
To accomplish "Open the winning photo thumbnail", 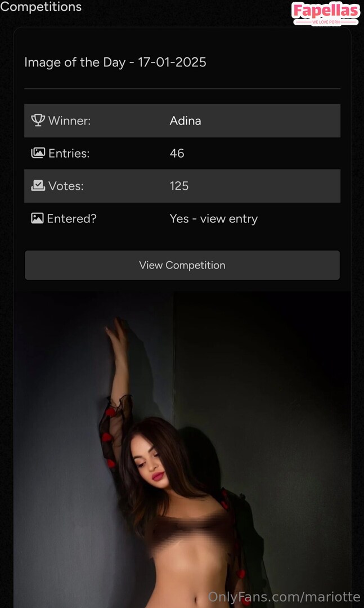I will pyautogui.click(x=182, y=450).
